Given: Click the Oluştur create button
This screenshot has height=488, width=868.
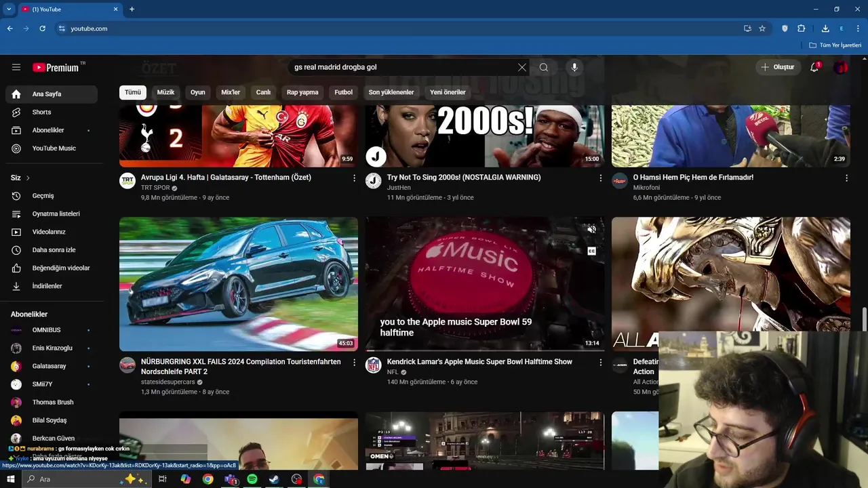Looking at the screenshot, I should pyautogui.click(x=778, y=67).
